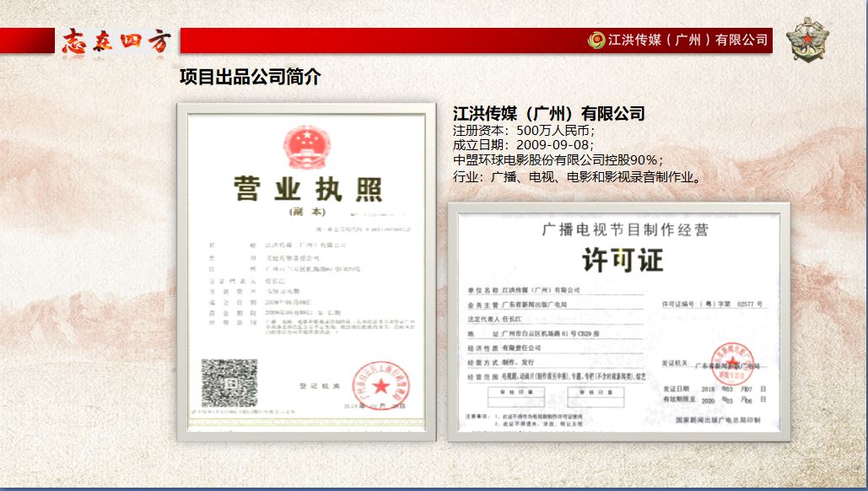The width and height of the screenshot is (868, 491).
Task: Click the 许可证 title text
Action: point(623,260)
